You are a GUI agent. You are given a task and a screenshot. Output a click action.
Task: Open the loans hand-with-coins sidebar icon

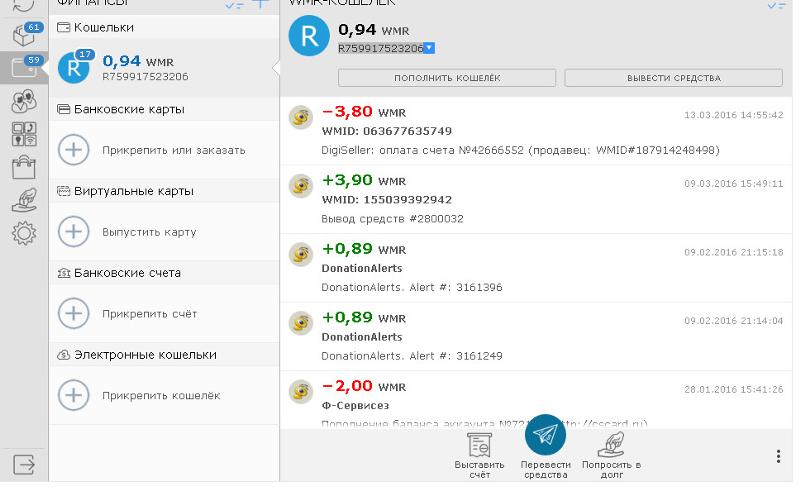point(24,200)
